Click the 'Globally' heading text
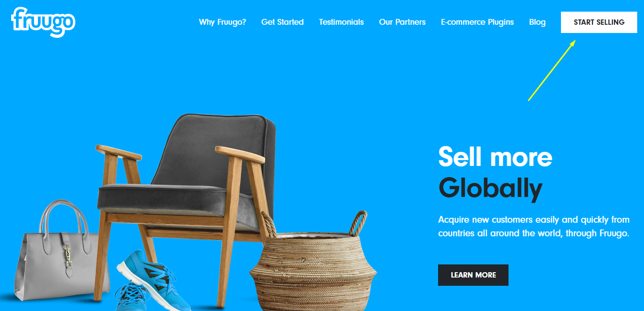The image size is (644, 311). (x=490, y=189)
